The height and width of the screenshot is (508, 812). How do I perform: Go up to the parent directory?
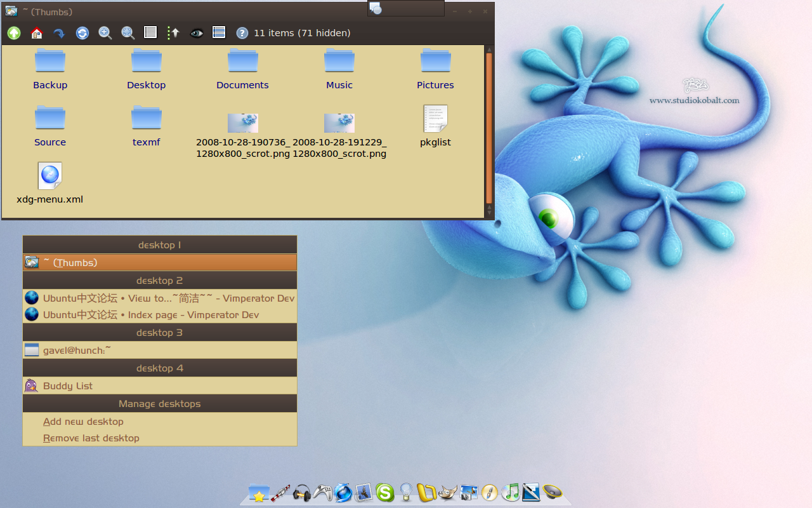(x=14, y=33)
